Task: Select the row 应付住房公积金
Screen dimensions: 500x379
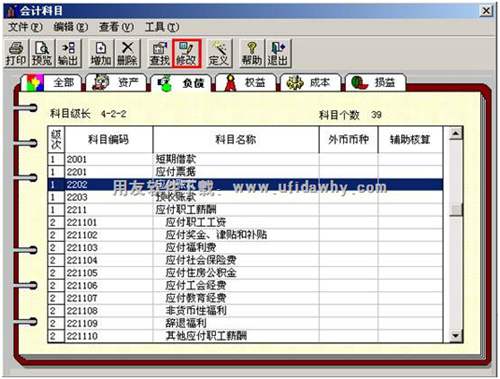Action: (x=245, y=273)
